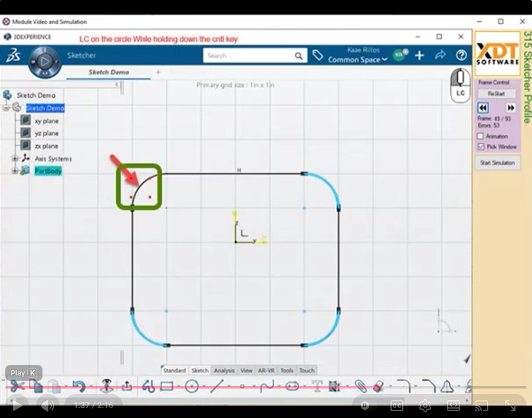The width and height of the screenshot is (532, 418).
Task: Click the search magnifier icon
Action: pos(298,55)
